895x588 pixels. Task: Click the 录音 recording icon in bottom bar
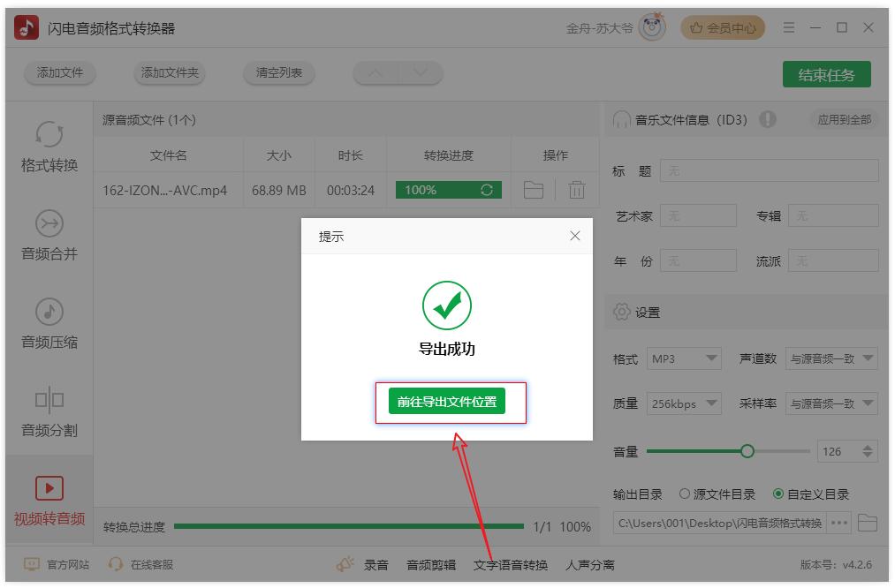(x=345, y=565)
